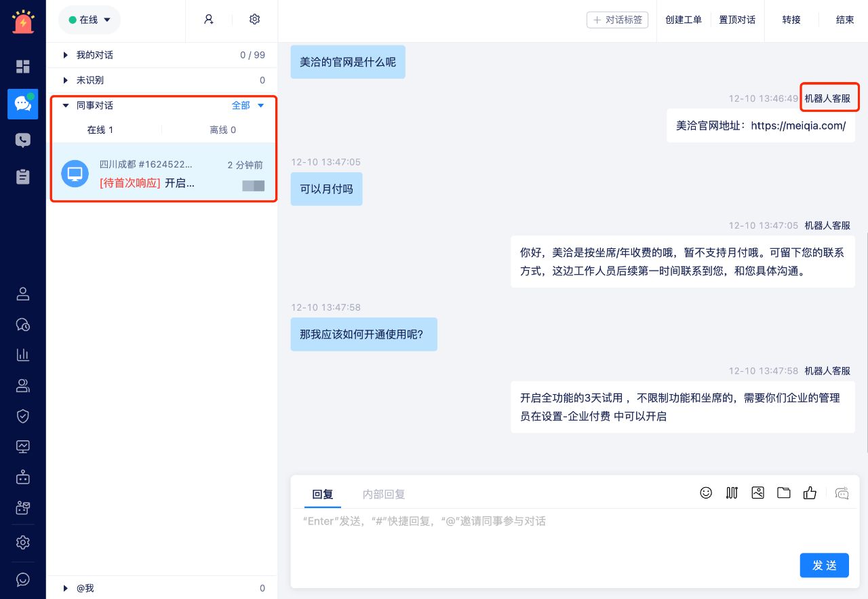
Task: Click the robot assistant icon in reply toolbar
Action: (x=842, y=493)
